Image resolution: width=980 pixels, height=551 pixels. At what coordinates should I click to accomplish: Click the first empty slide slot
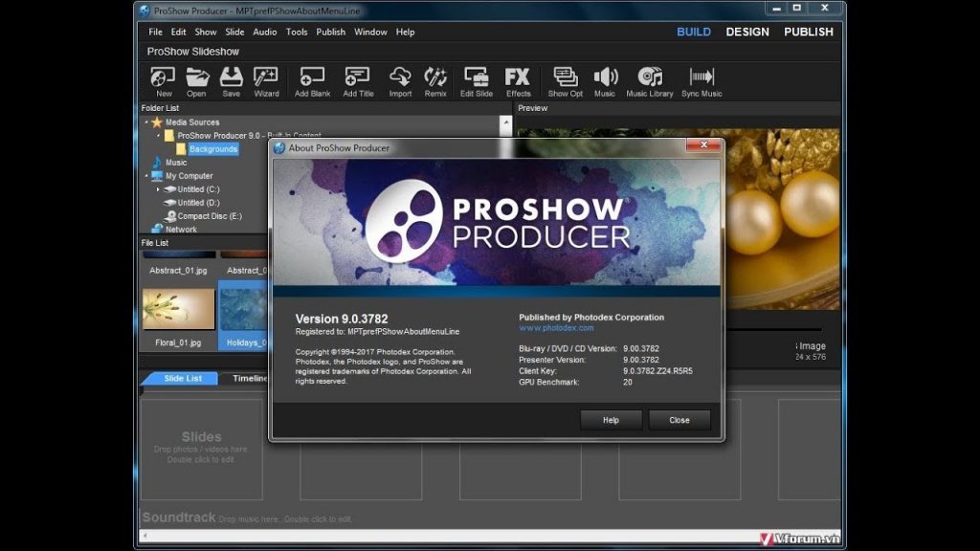[x=201, y=450]
